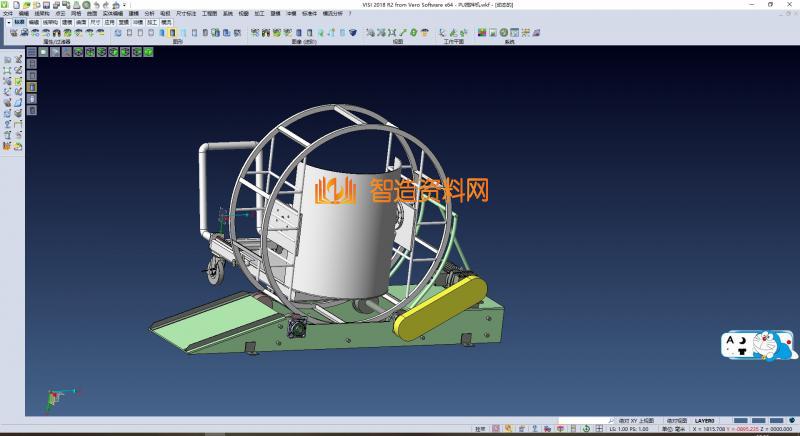The image size is (800, 436).
Task: Open the 绝对 XY 上视图 workplane selector
Action: [x=636, y=420]
